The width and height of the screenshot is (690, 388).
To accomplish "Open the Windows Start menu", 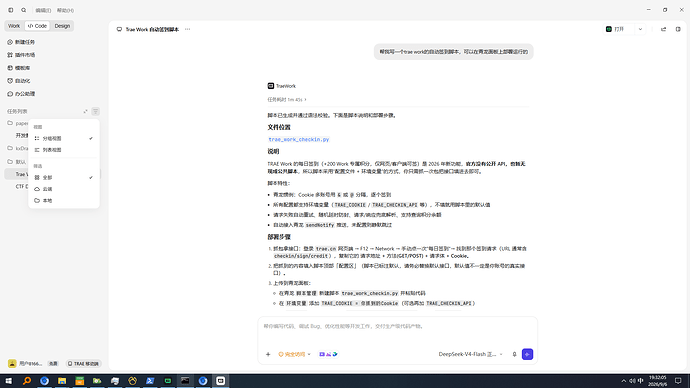I will [x=9, y=381].
